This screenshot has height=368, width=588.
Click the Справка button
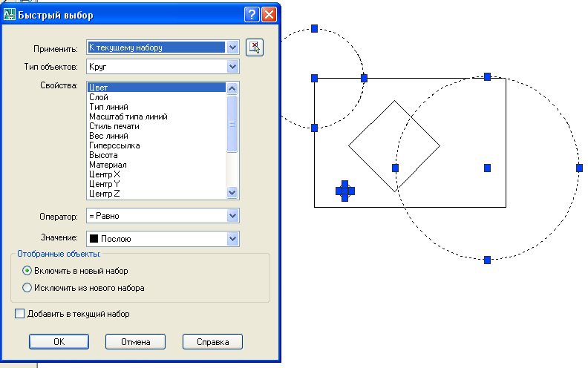point(212,342)
